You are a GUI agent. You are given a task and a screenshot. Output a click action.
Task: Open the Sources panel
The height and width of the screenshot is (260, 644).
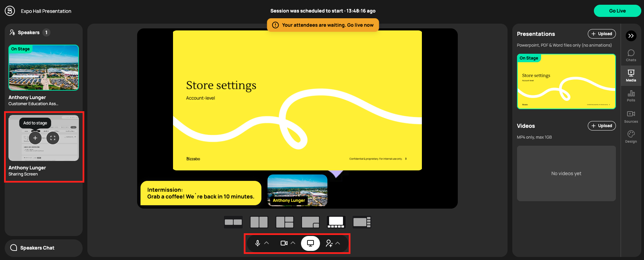coord(631,117)
